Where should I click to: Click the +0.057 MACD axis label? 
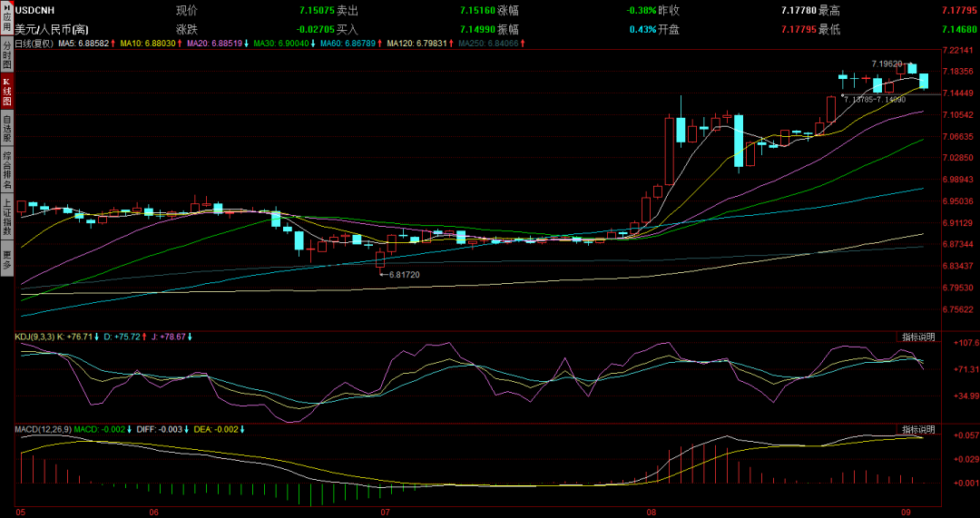[965, 435]
